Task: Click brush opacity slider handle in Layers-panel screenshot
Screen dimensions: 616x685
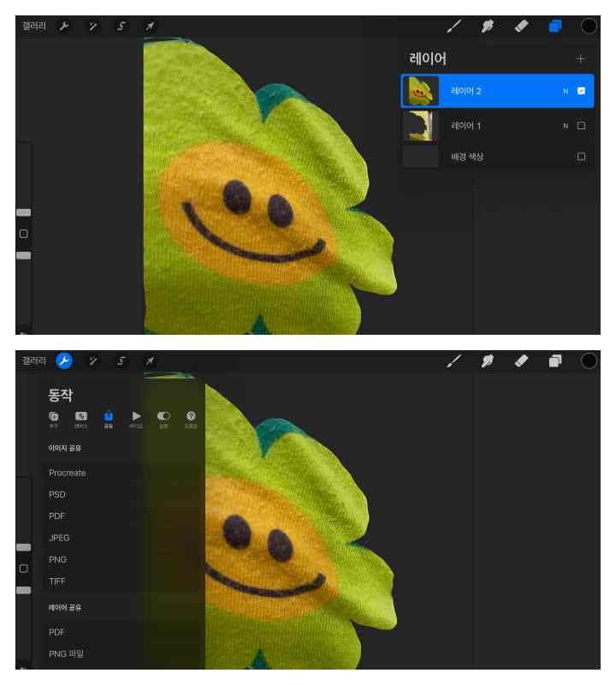Action: tap(24, 255)
